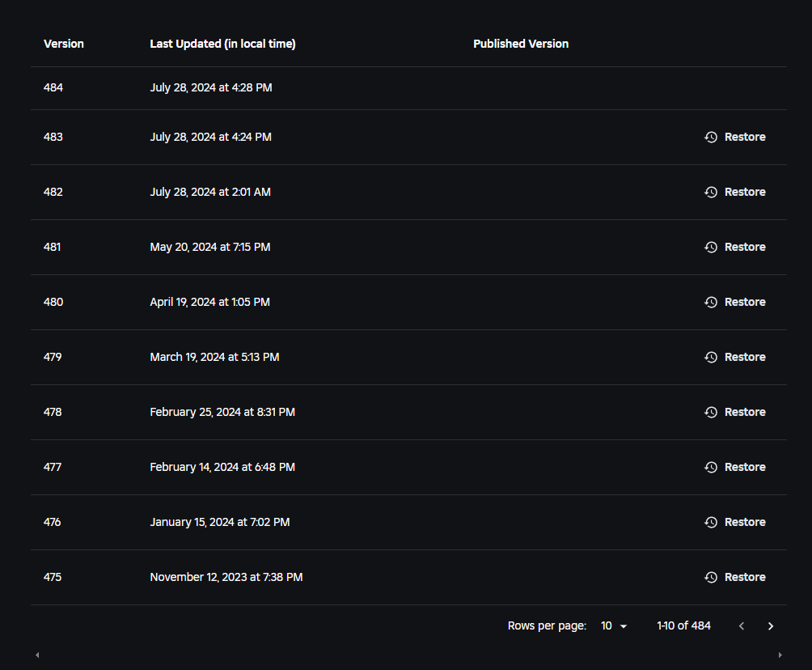
Task: Click the Last Updated column header
Action: 222,44
